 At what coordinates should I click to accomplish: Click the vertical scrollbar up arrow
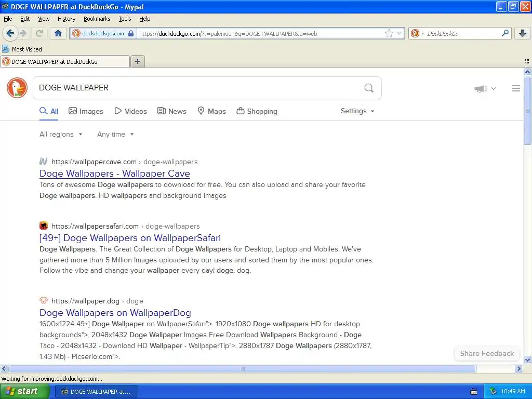point(527,72)
